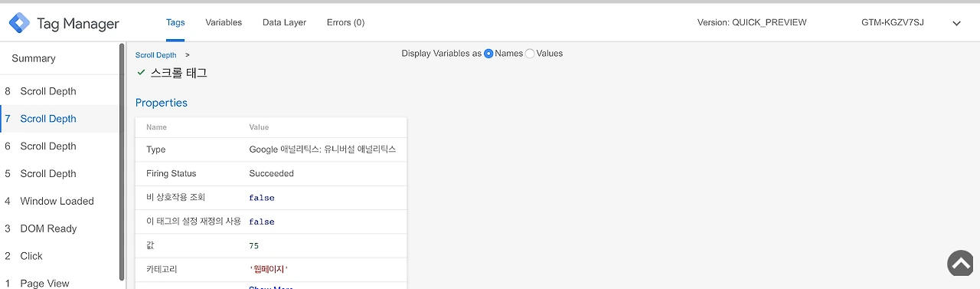The width and height of the screenshot is (980, 289).
Task: Click the false value of 비 상호작용 조회
Action: pos(261,198)
